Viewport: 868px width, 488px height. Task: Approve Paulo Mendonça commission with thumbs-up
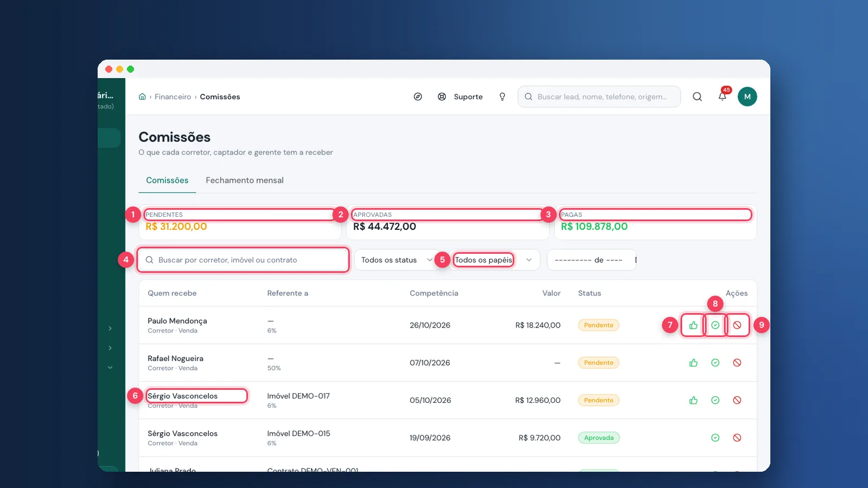(x=693, y=325)
